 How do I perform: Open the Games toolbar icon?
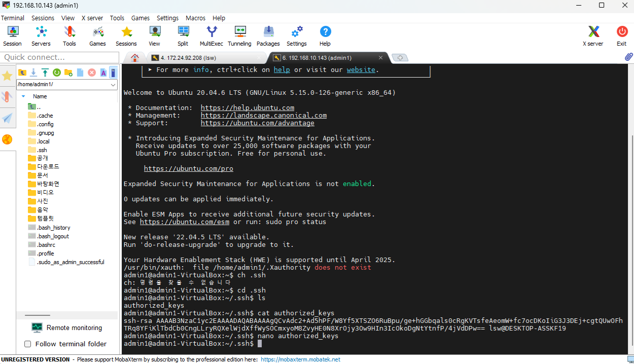(x=97, y=36)
